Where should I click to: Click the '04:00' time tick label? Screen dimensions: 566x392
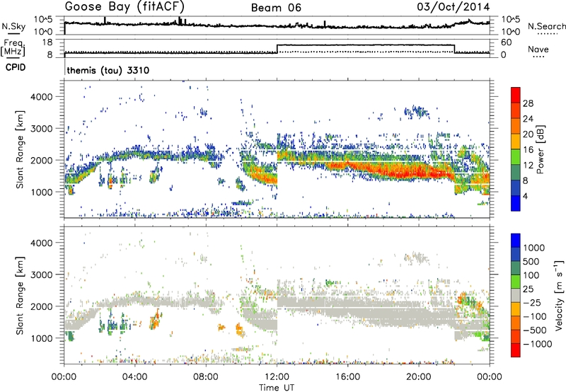pyautogui.click(x=134, y=377)
